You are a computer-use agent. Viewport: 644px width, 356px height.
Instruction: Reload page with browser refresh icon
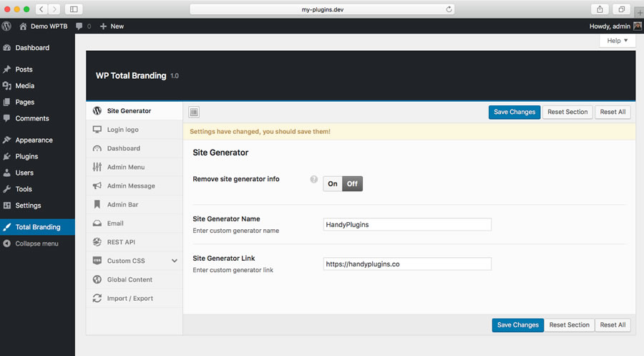tap(449, 9)
